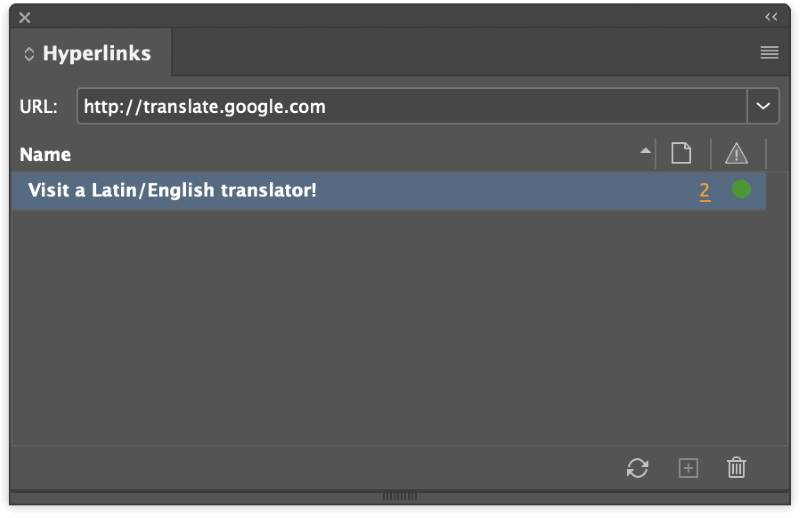Select the Latin/English translator hyperlink

point(389,190)
